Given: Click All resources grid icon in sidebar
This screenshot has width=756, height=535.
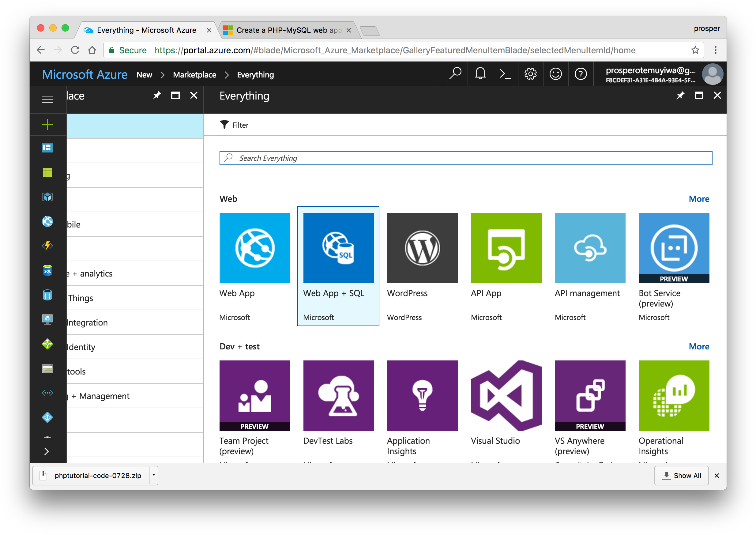Looking at the screenshot, I should click(47, 172).
